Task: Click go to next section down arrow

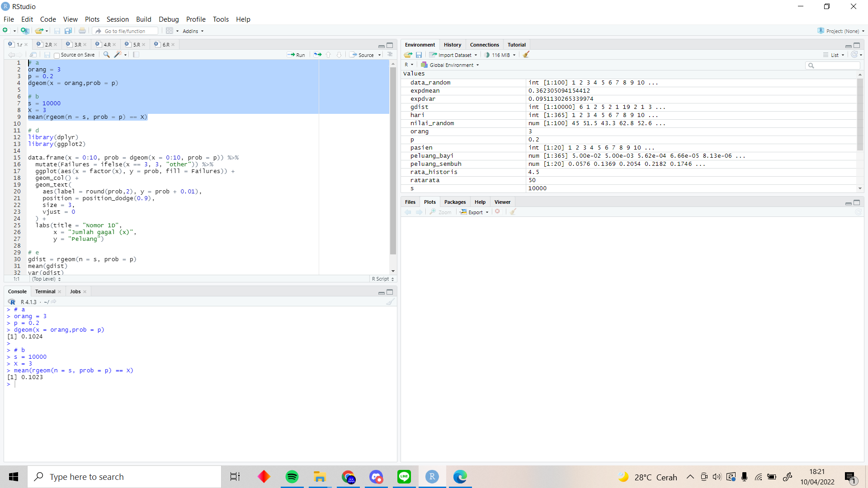Action: pos(339,55)
